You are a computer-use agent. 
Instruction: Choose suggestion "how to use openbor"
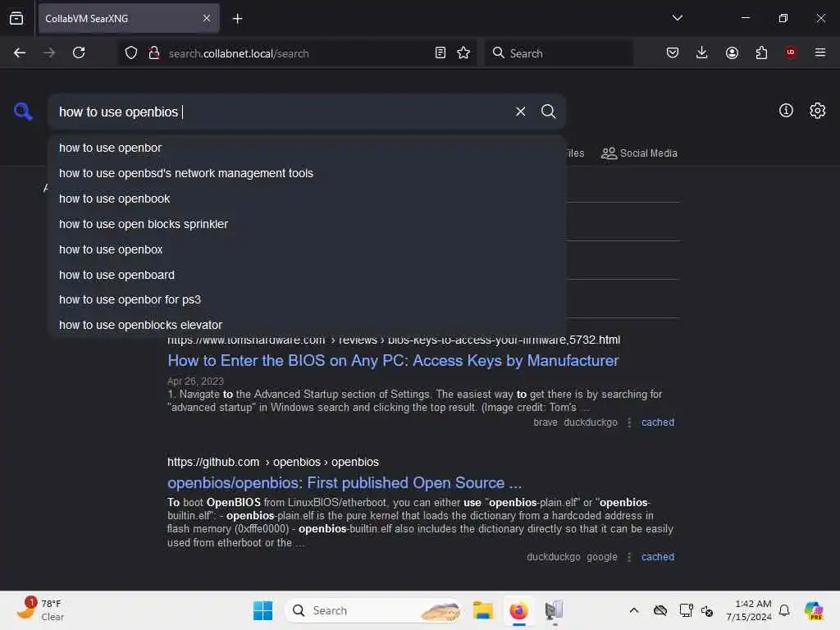(307, 148)
